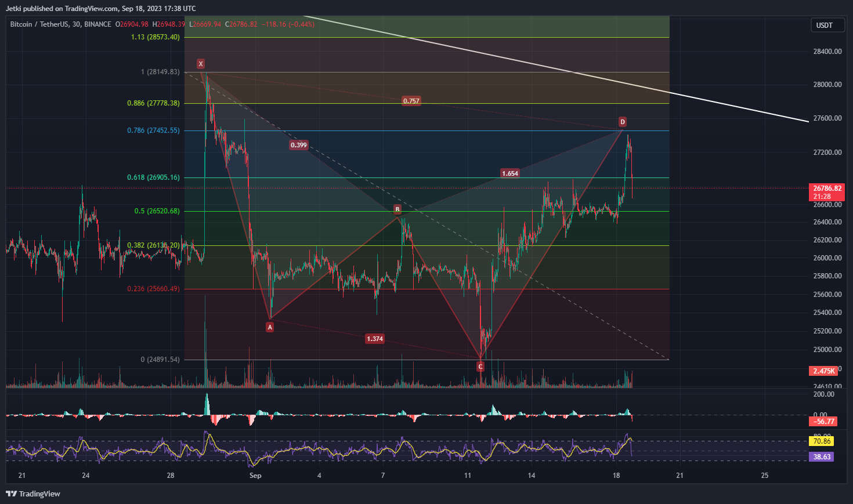Click the high value H26948.39
Screen dimensions: 853x504
click(169, 24)
